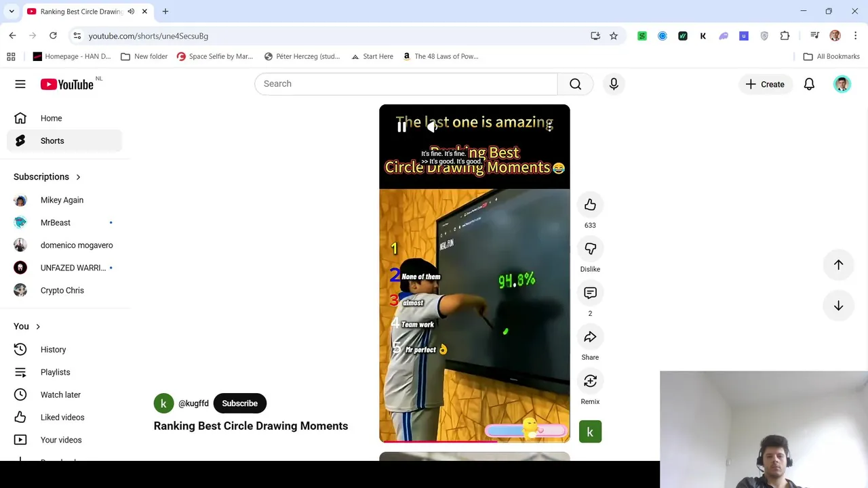Image resolution: width=868 pixels, height=488 pixels.
Task: Open History in sidebar
Action: click(x=64, y=350)
